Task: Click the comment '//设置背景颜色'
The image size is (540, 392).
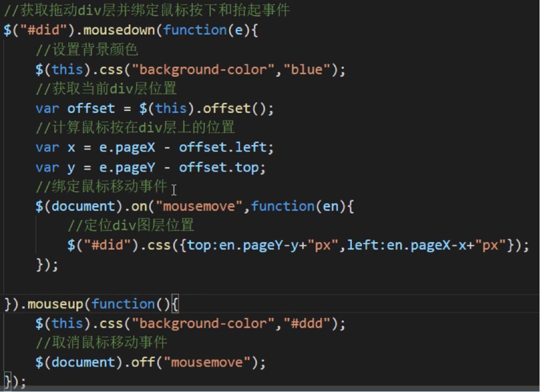Action: pyautogui.click(x=87, y=50)
